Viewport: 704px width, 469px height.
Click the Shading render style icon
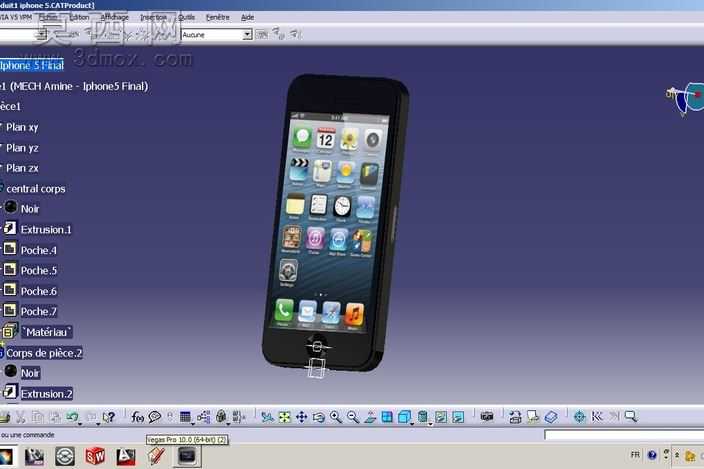click(422, 417)
